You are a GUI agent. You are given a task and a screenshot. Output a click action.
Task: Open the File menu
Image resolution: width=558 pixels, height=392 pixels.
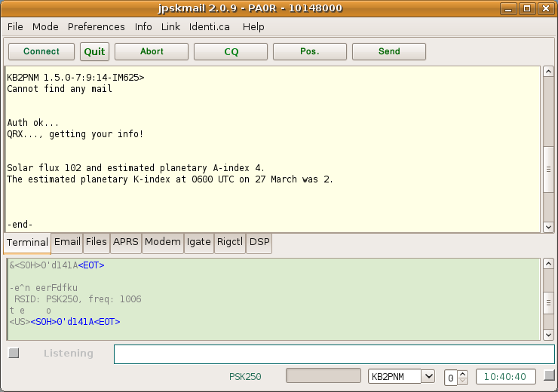click(x=15, y=26)
